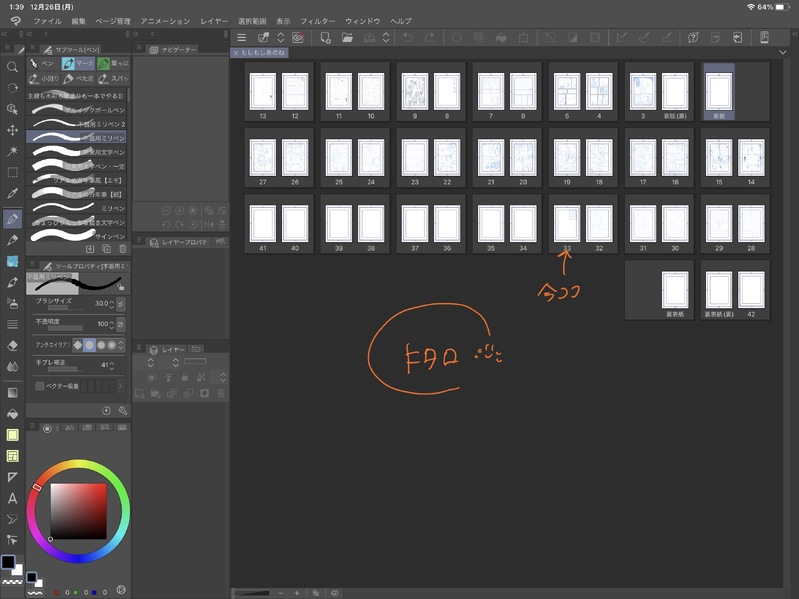Close the もしもしあのね document tab

point(236,52)
